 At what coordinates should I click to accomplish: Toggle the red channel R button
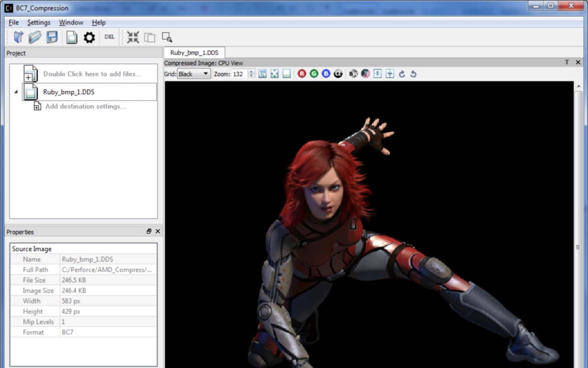pyautogui.click(x=301, y=74)
